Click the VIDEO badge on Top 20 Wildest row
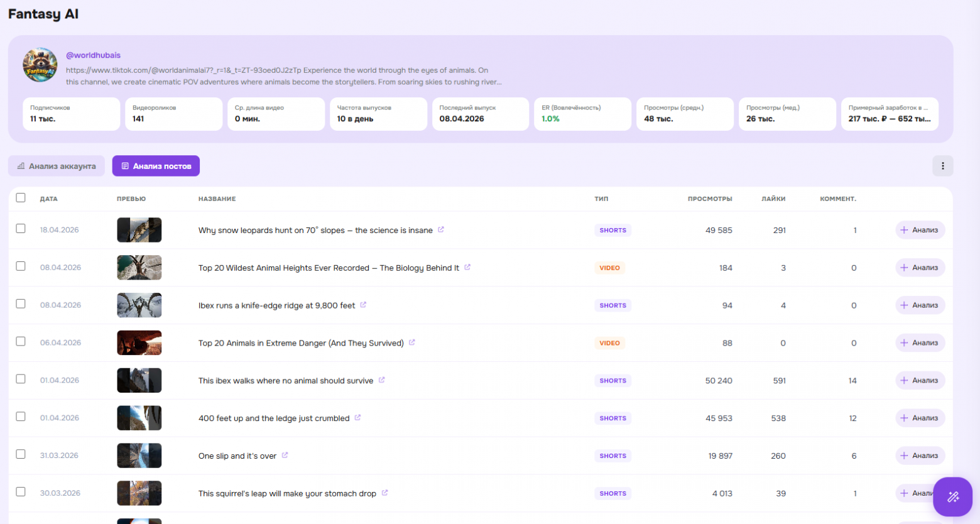The width and height of the screenshot is (980, 524). pyautogui.click(x=610, y=268)
